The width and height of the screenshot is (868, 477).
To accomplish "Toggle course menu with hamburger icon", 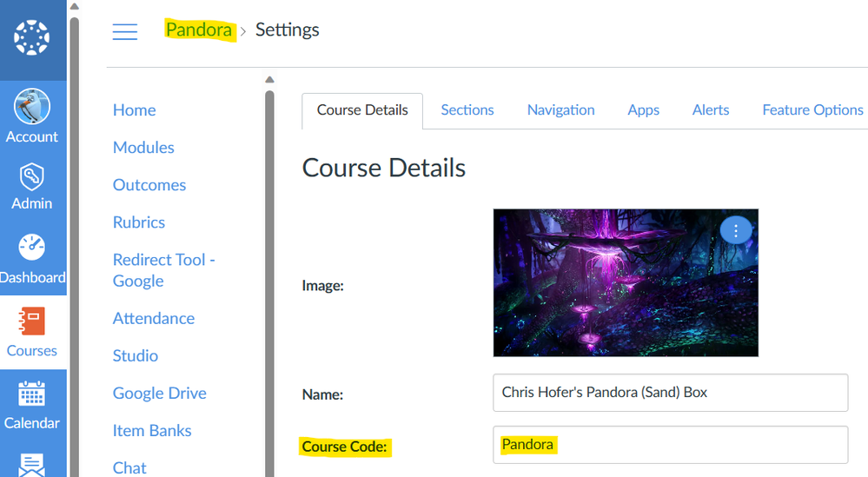I will click(125, 31).
